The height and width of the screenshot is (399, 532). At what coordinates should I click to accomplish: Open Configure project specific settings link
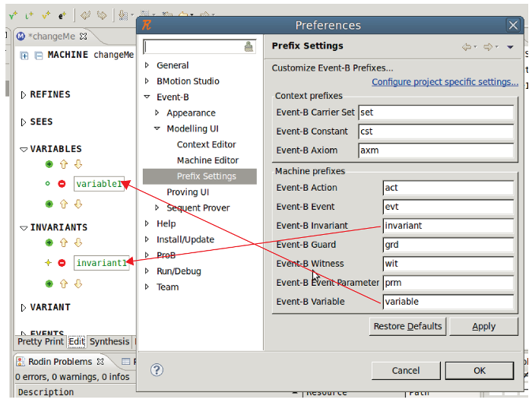click(x=445, y=82)
